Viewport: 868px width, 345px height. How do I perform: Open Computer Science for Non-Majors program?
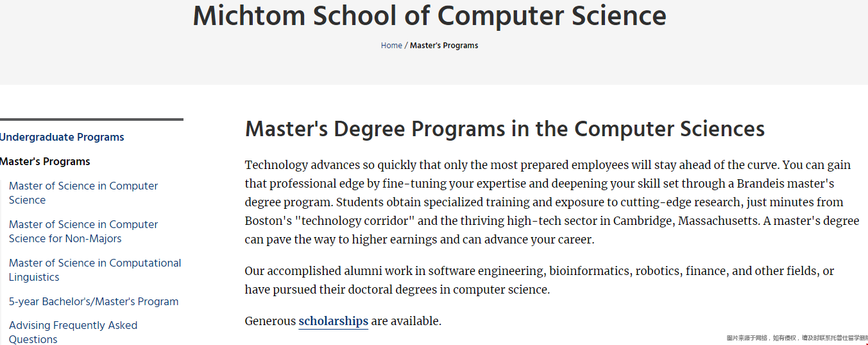click(83, 231)
